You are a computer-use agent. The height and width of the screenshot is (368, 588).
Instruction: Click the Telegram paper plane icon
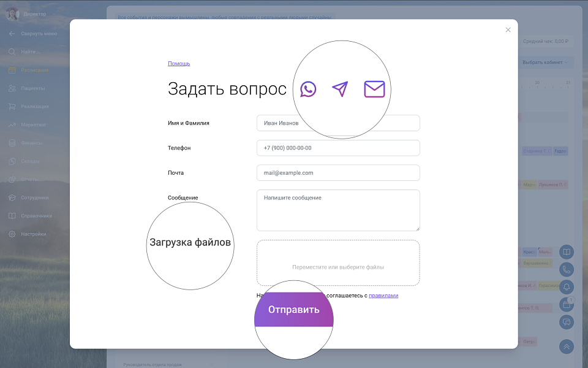[x=340, y=90]
